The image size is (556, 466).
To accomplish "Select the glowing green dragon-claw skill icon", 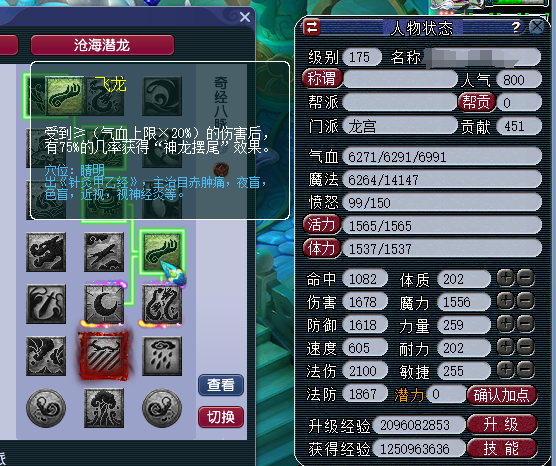I will point(162,252).
